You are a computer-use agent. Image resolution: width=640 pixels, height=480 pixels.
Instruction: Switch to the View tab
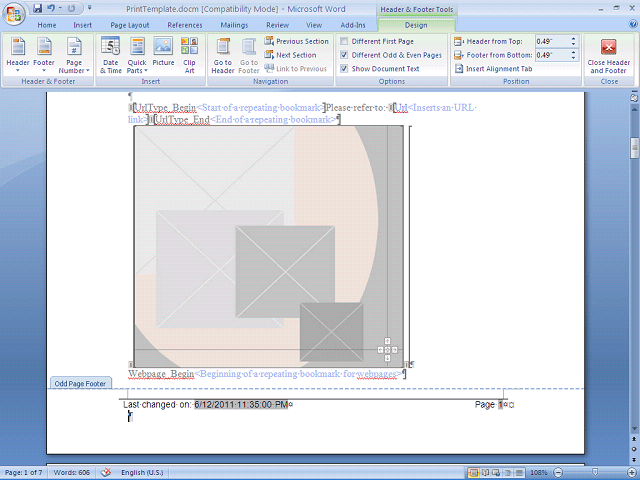click(314, 25)
